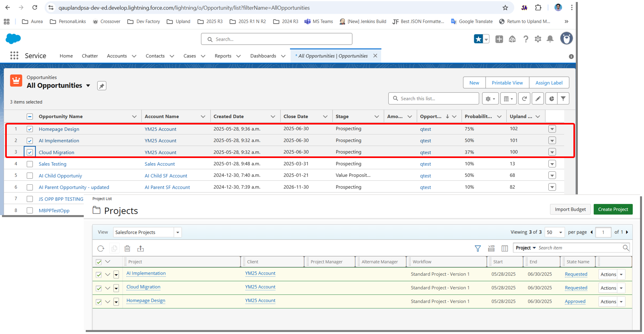The image size is (644, 334).
Task: Refresh the Projects list
Action: click(101, 249)
